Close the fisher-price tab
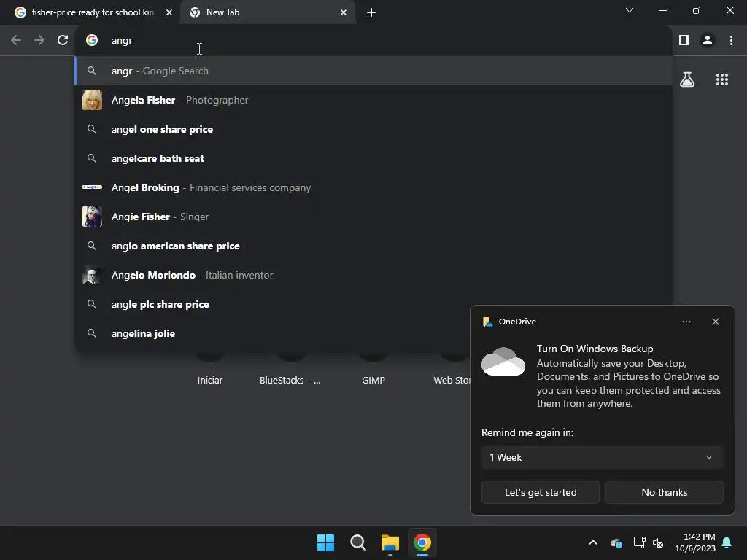Image resolution: width=747 pixels, height=560 pixels. [169, 12]
